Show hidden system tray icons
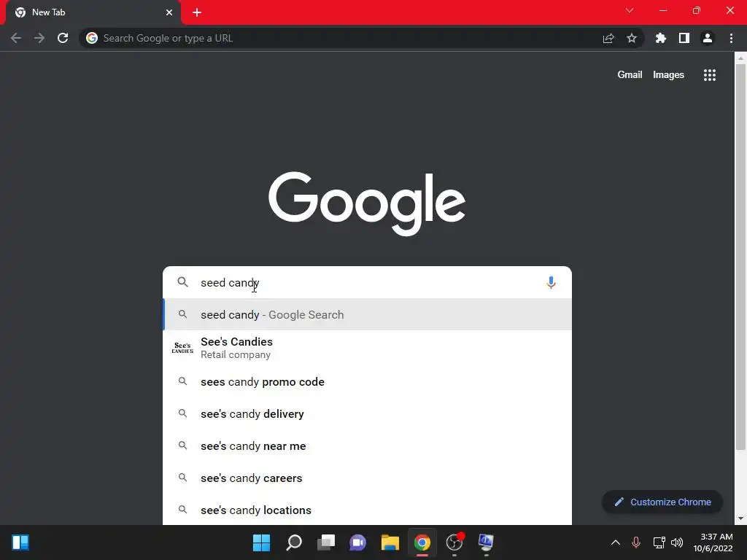The height and width of the screenshot is (560, 747). pos(616,542)
